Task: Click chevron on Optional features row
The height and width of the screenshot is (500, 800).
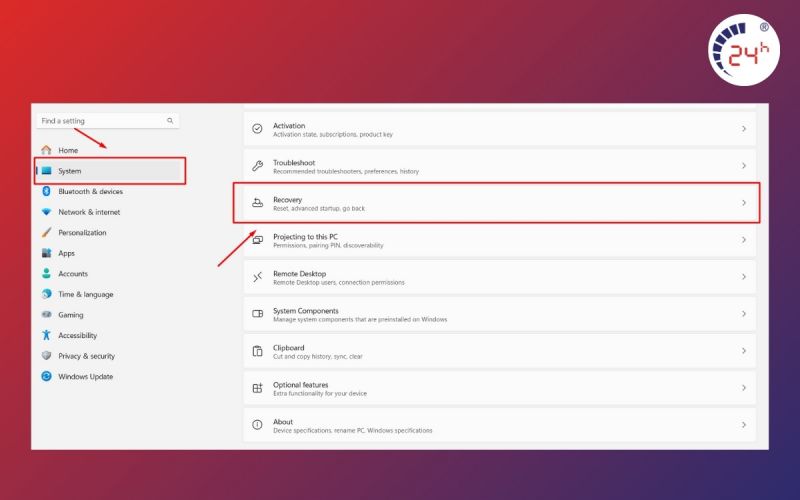Action: [x=744, y=388]
